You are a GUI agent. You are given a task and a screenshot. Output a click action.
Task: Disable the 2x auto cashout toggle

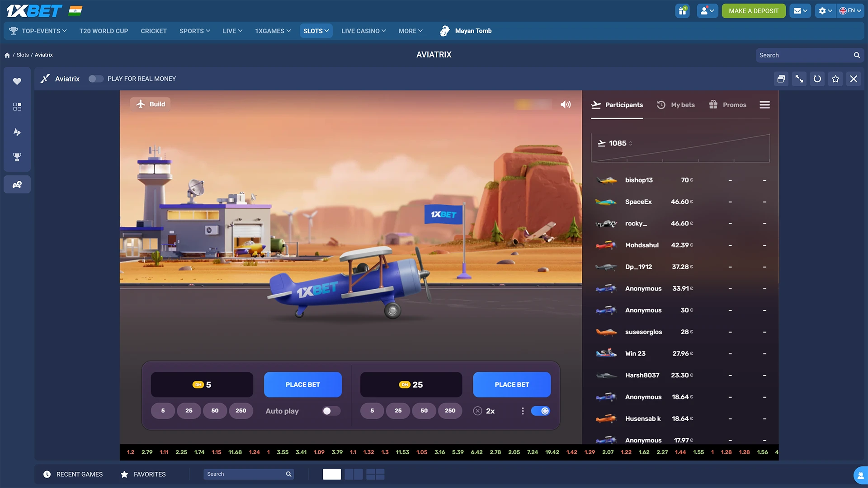tap(541, 411)
